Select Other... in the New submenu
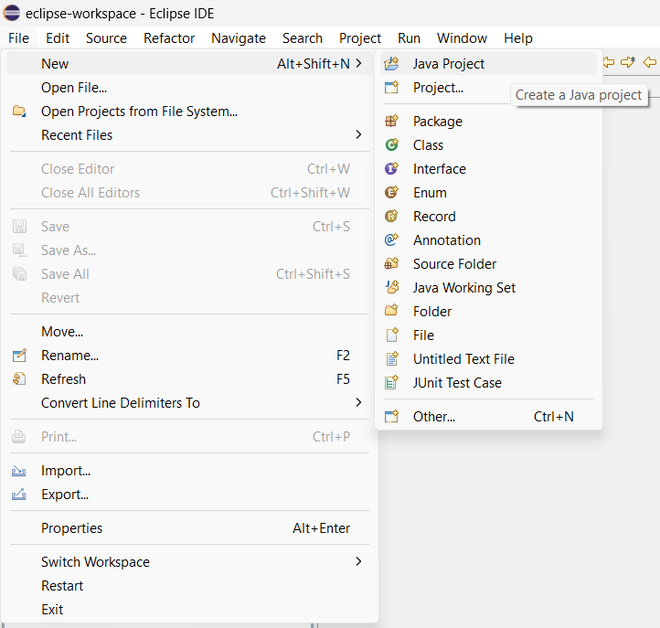The width and height of the screenshot is (660, 628). coord(434,417)
